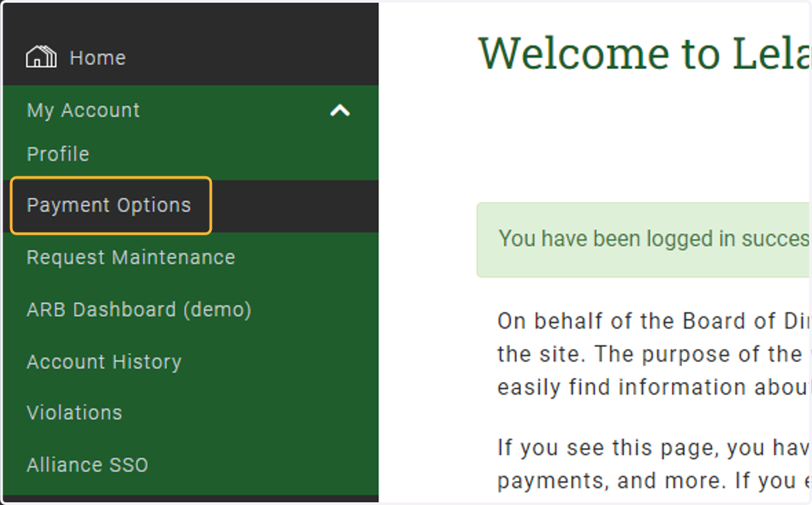Open the Profile page
The image size is (812, 505).
click(x=58, y=154)
